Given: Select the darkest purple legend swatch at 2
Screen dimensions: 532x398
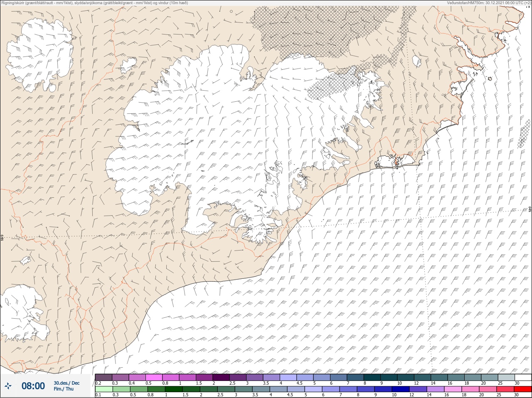Looking at the screenshot, I should (x=222, y=377).
